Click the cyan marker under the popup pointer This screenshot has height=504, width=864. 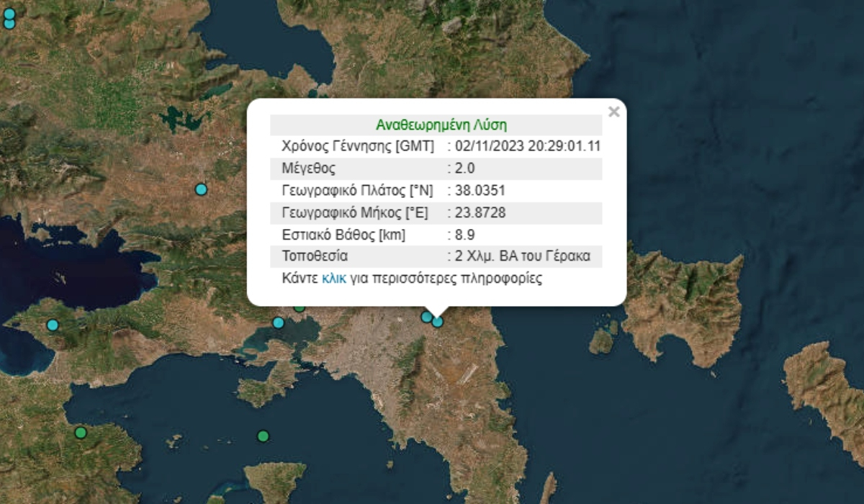pos(438,322)
